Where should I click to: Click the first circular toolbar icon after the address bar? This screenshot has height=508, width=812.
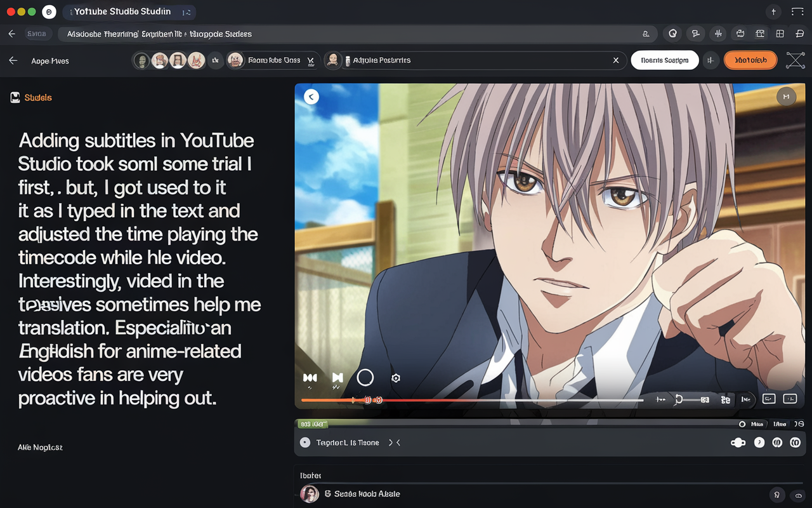coord(672,34)
